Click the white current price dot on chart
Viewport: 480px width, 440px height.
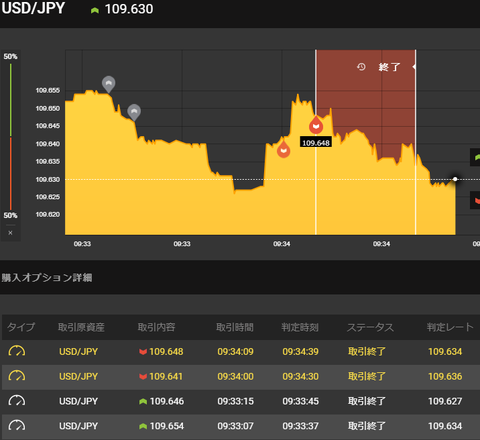455,179
